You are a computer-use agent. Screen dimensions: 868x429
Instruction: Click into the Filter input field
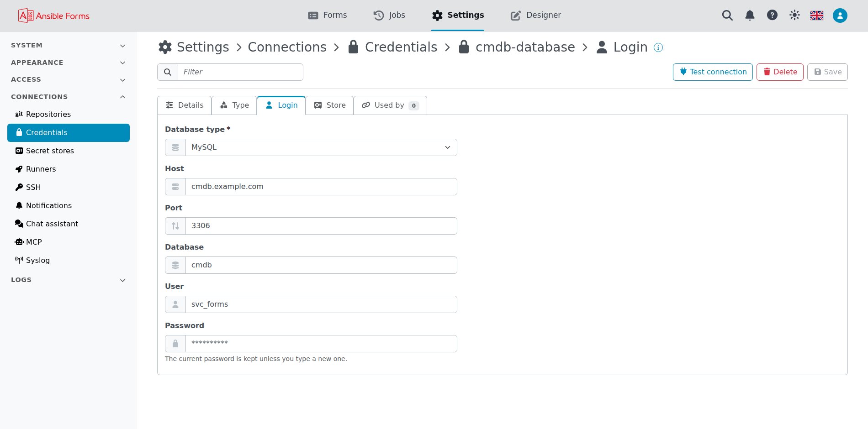coord(240,72)
